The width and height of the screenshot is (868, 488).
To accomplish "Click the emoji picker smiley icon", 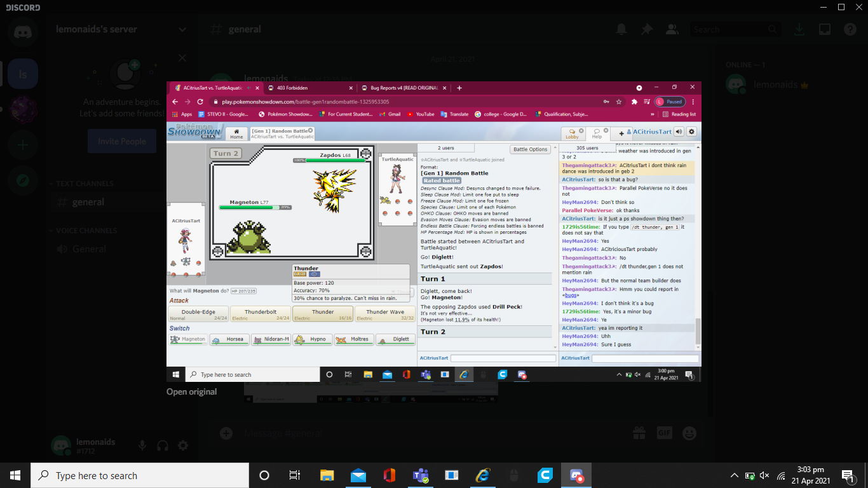I will click(689, 433).
